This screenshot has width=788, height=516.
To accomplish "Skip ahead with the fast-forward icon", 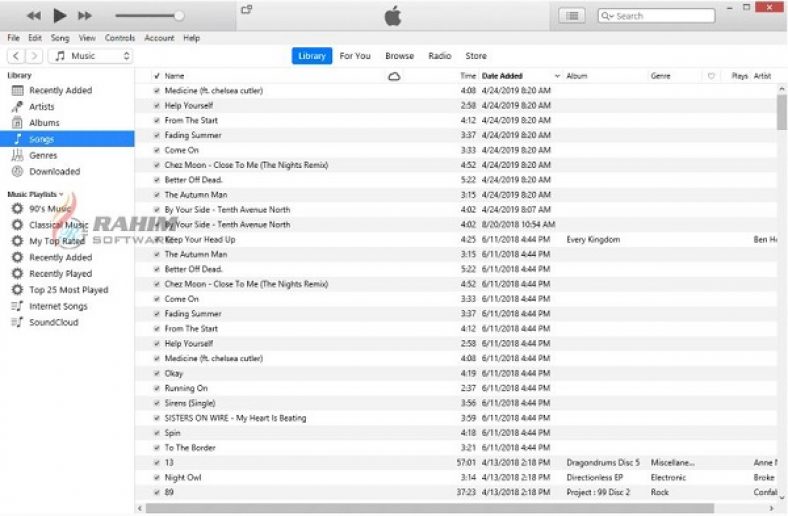I will click(85, 16).
